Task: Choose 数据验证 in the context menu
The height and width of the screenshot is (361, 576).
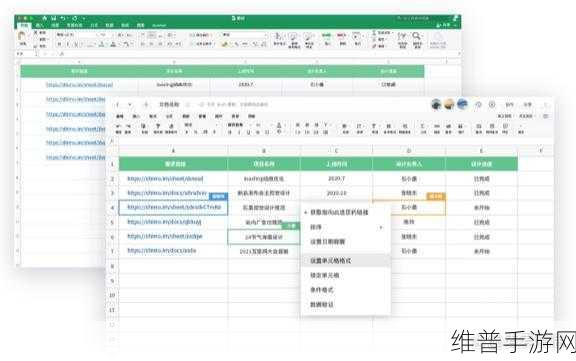Action: 321,304
